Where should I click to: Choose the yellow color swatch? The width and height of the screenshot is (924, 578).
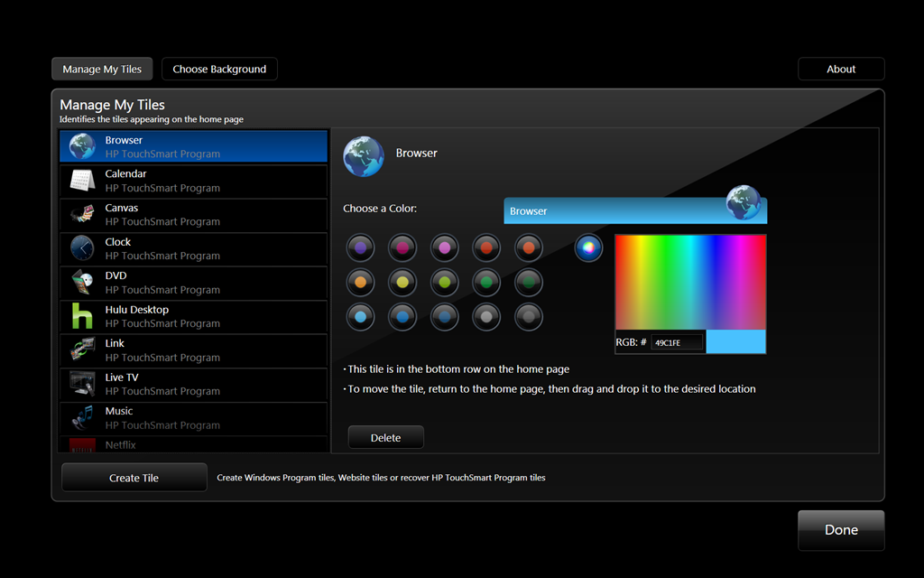402,283
